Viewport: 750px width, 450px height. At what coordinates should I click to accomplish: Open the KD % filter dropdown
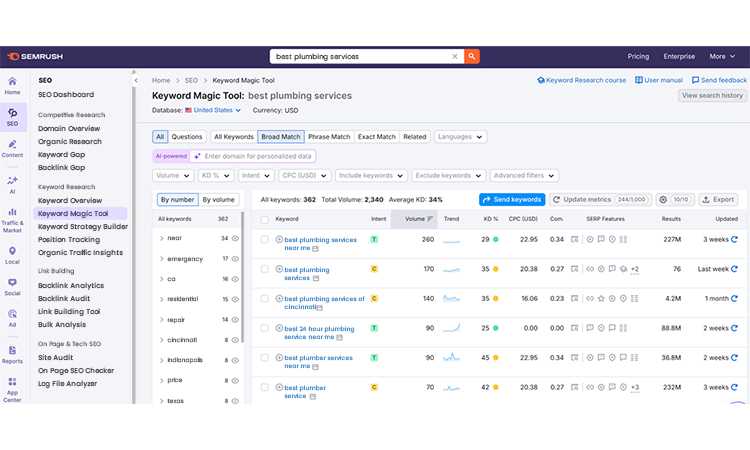pos(216,176)
